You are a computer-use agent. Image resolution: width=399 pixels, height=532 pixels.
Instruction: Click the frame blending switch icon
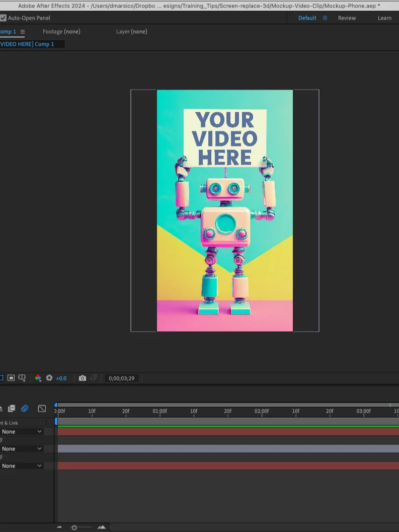tap(12, 408)
